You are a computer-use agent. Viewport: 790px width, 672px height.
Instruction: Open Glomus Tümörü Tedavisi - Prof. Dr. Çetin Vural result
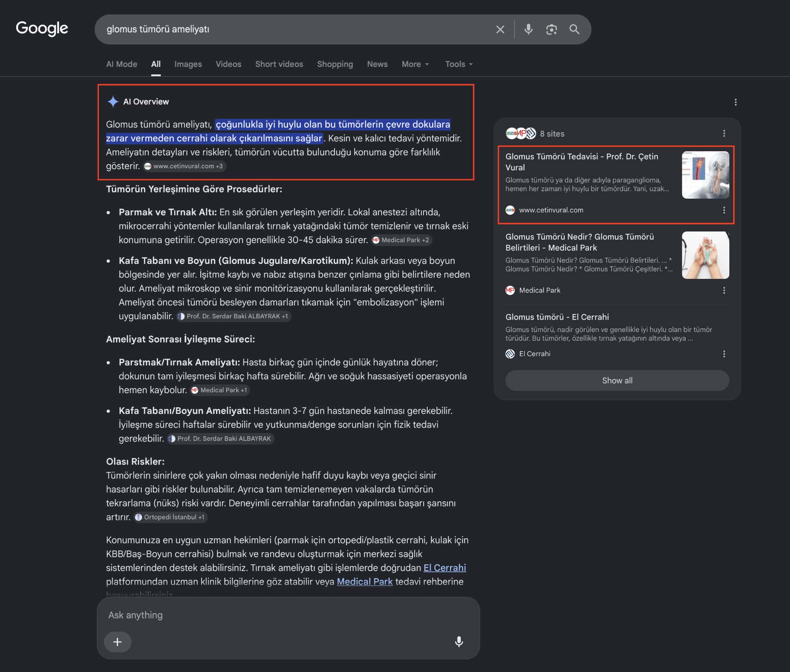582,162
